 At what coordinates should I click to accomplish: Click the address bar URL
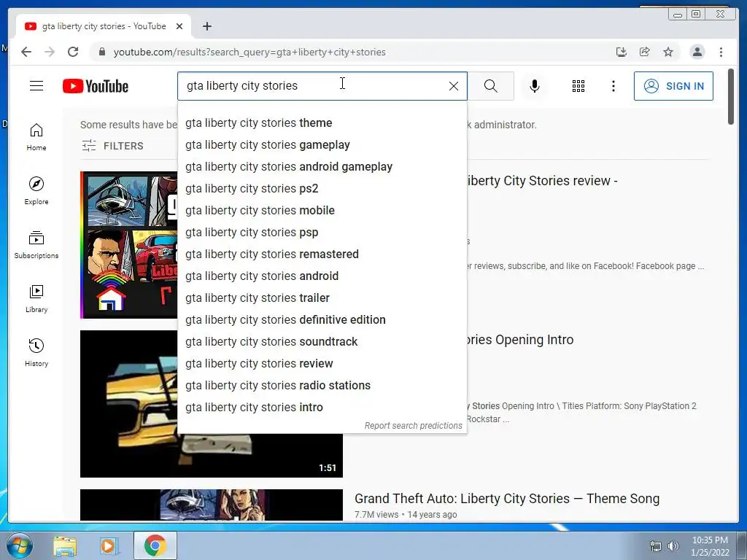[249, 52]
